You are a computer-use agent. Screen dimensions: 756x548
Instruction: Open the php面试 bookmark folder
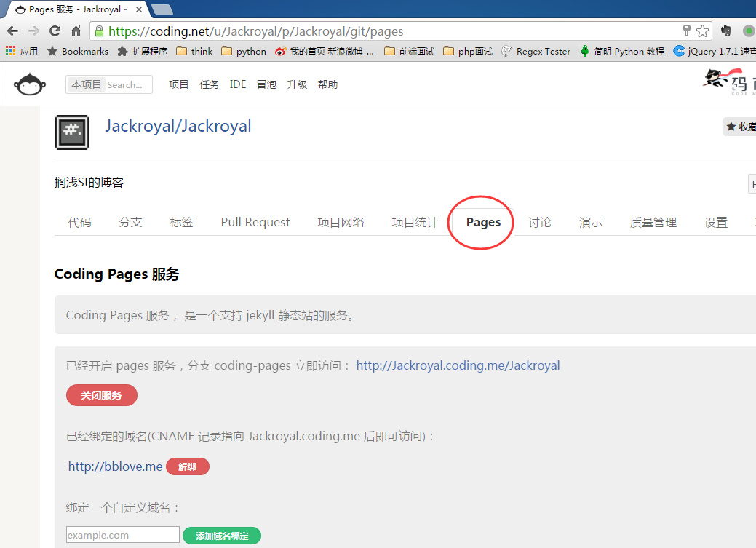[468, 51]
